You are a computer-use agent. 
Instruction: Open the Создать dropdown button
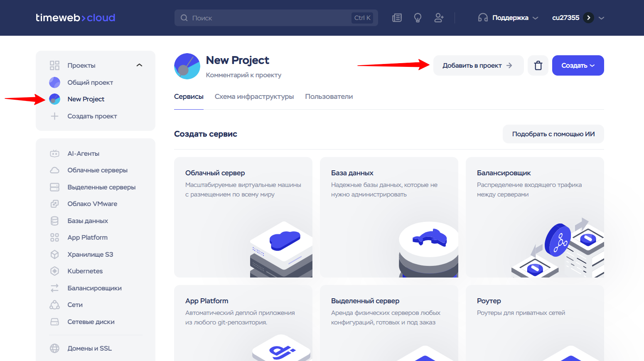pos(578,66)
